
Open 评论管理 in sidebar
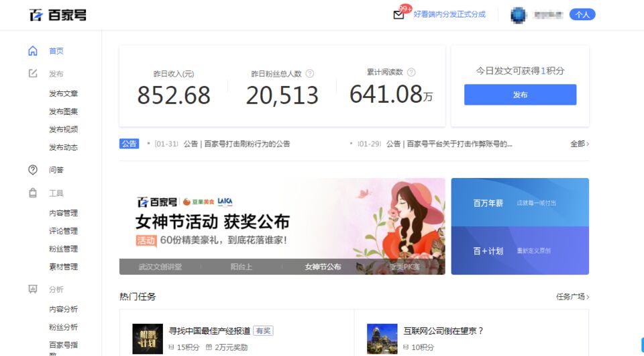coord(63,231)
